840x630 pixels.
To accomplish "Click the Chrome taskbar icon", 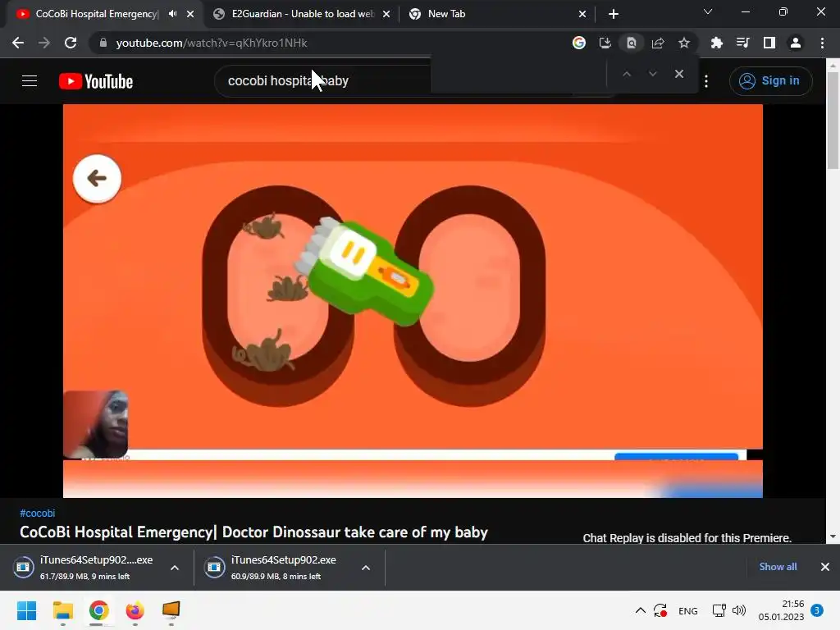I will [x=99, y=610].
